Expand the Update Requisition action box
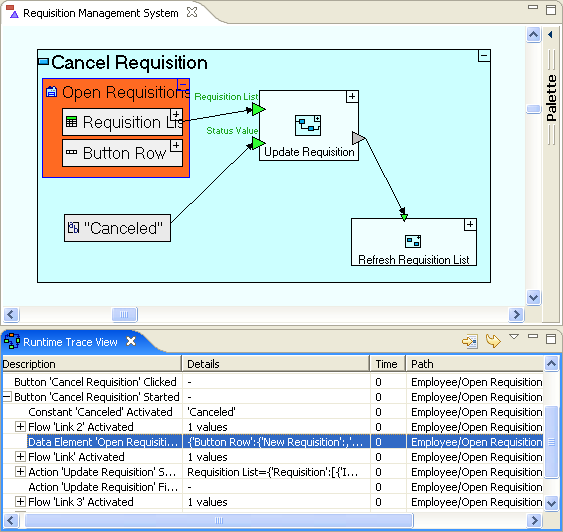The width and height of the screenshot is (563, 532). (352, 97)
